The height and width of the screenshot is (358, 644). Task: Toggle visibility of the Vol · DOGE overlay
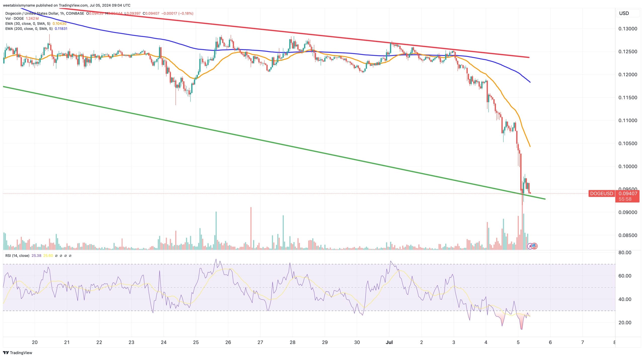(x=14, y=18)
